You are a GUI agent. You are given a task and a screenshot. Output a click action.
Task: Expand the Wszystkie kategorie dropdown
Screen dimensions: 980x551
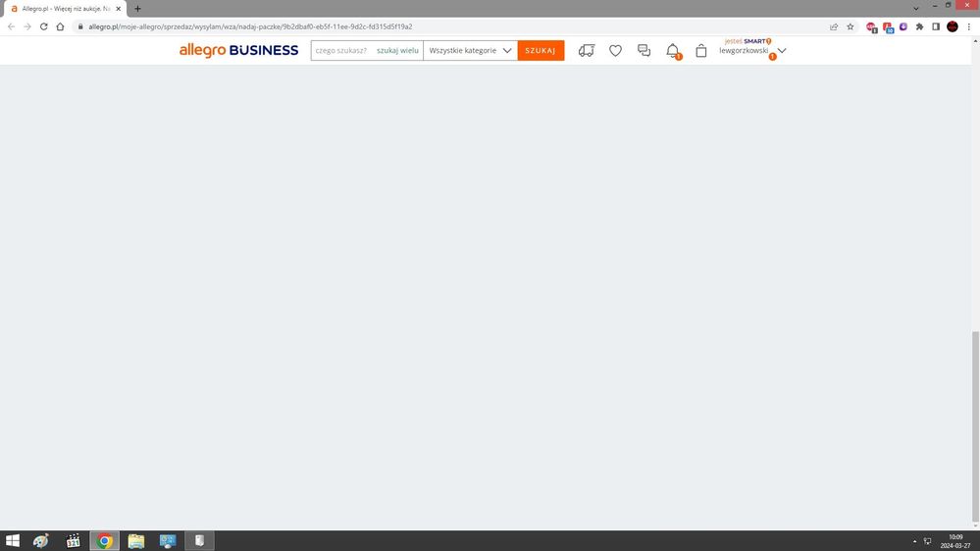(470, 50)
